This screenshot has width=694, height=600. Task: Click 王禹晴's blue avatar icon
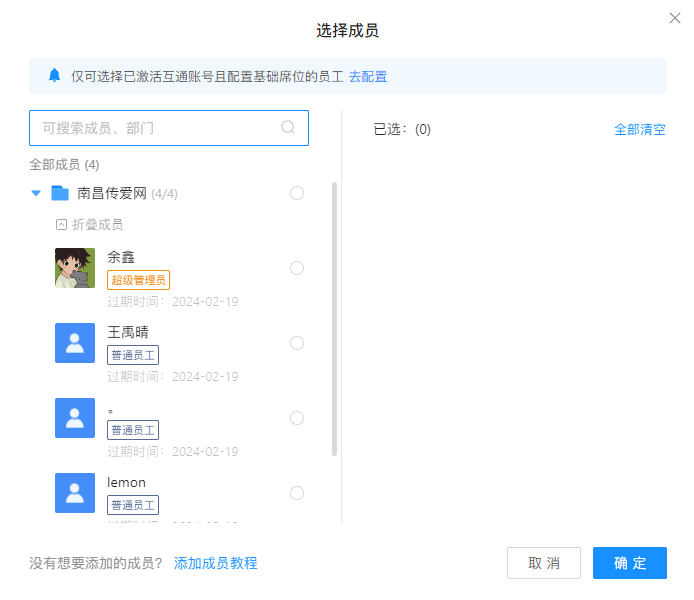tap(75, 343)
